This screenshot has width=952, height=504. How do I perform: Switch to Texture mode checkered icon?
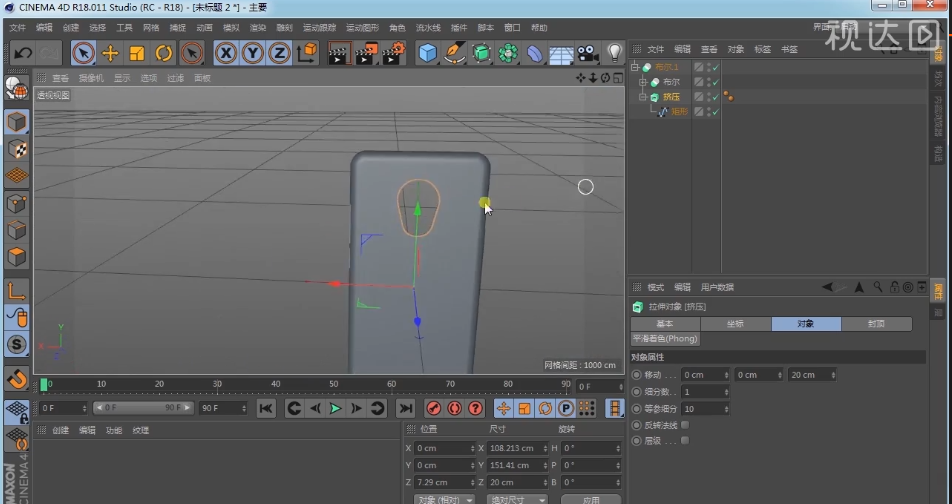click(x=16, y=149)
